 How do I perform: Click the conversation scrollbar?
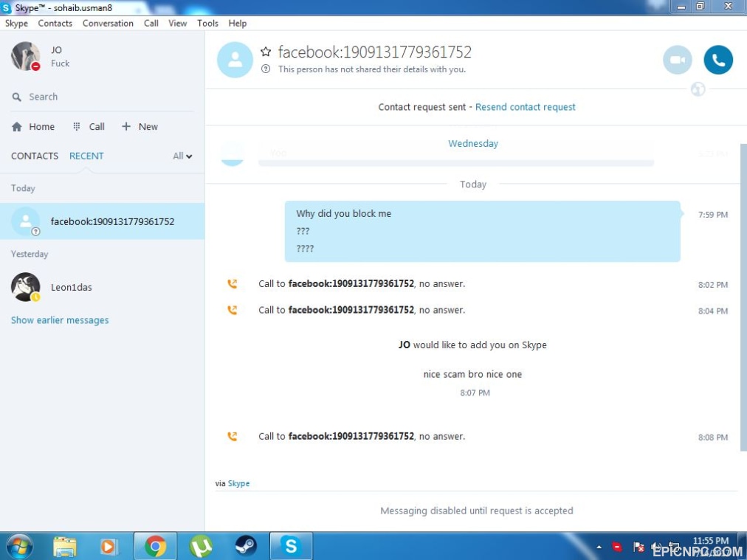click(x=743, y=297)
